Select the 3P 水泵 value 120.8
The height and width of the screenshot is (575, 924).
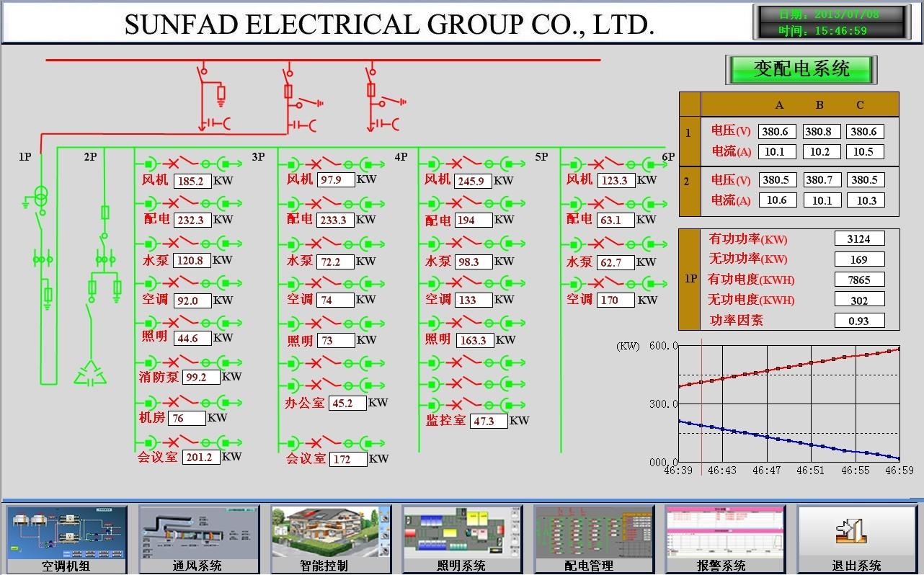coord(192,260)
